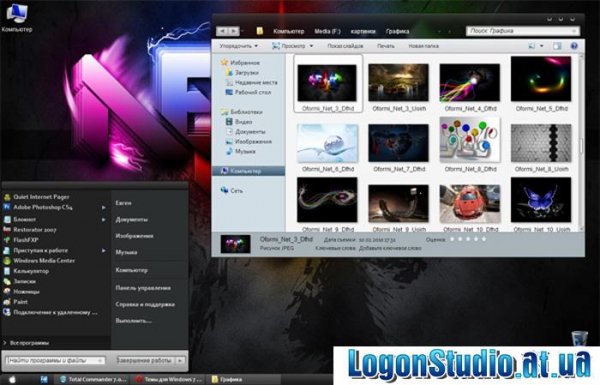
Task: Click the Start orb on taskbar
Action: pyautogui.click(x=11, y=379)
